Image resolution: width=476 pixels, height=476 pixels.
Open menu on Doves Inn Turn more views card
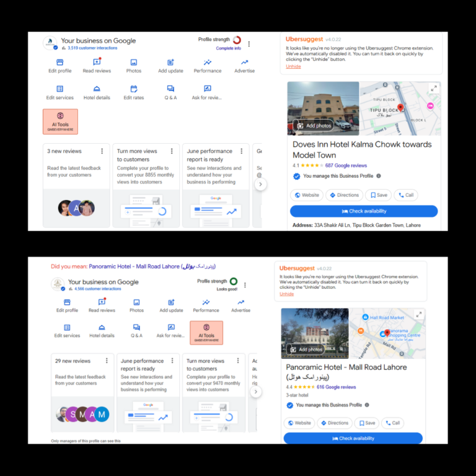click(172, 151)
